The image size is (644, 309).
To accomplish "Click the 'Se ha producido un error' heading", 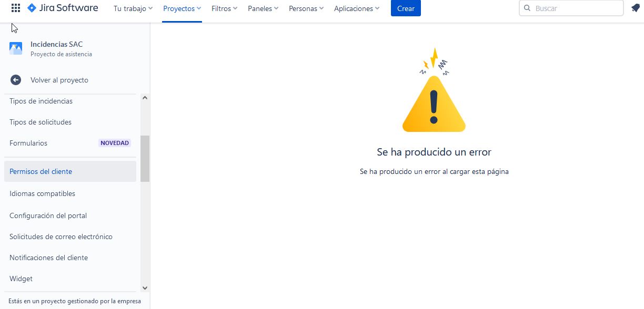I will tap(434, 152).
